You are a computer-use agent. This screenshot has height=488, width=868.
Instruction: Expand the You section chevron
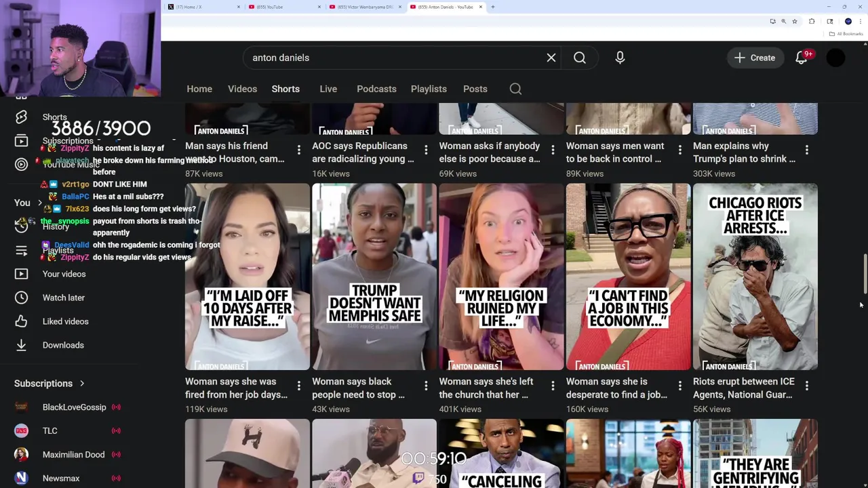tap(39, 203)
